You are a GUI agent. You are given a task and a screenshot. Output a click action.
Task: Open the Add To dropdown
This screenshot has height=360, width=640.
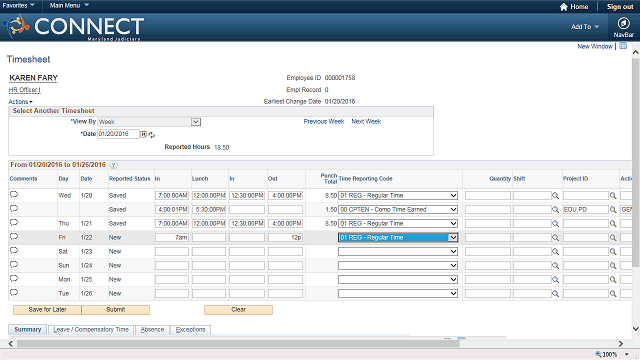(585, 27)
